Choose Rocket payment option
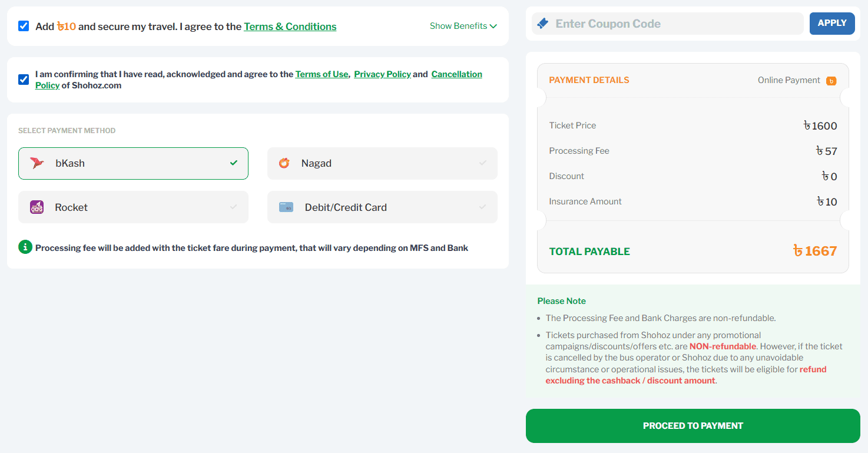 click(x=133, y=207)
